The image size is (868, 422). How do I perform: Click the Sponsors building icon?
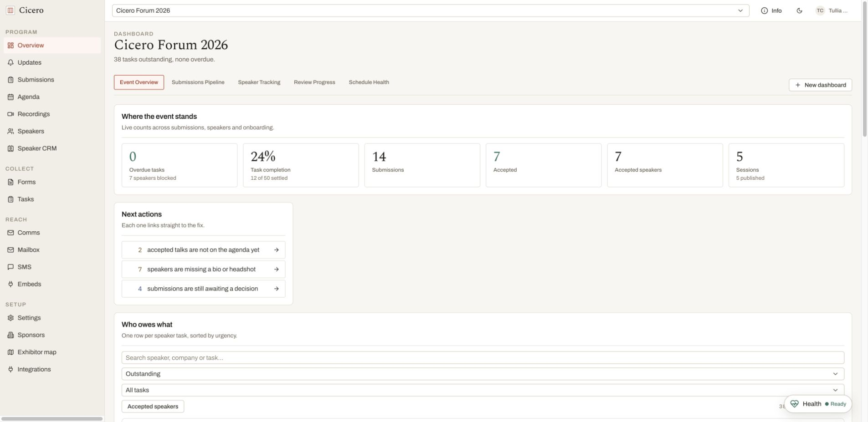10,335
